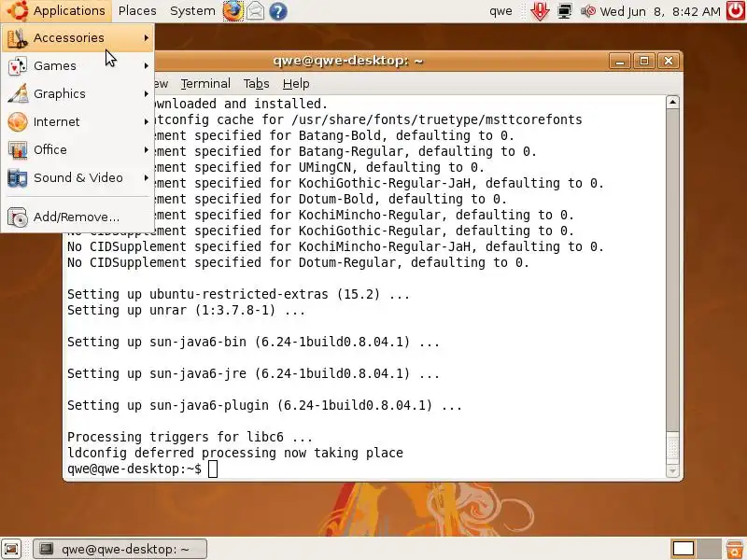Open the Trash icon in bottom panel

click(736, 549)
